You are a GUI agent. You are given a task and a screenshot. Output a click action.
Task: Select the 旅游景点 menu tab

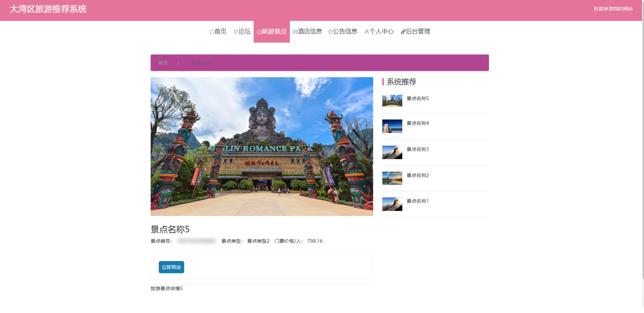272,31
